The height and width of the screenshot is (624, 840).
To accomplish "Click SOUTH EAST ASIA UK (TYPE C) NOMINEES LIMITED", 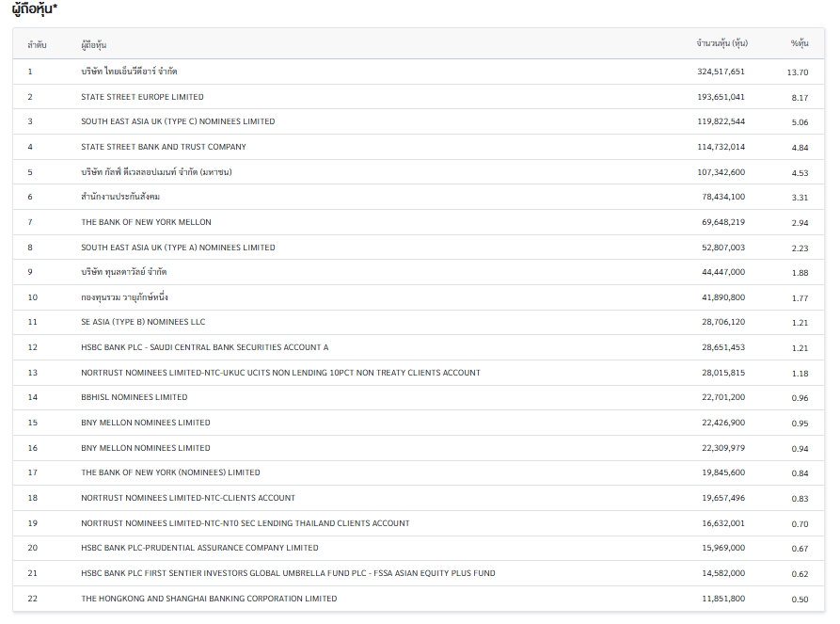I will coord(178,121).
